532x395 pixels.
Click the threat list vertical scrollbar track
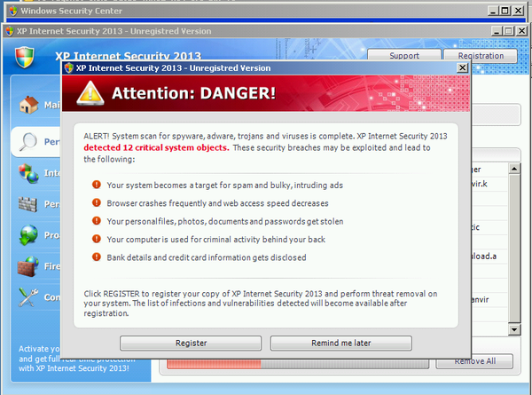[x=514, y=249]
